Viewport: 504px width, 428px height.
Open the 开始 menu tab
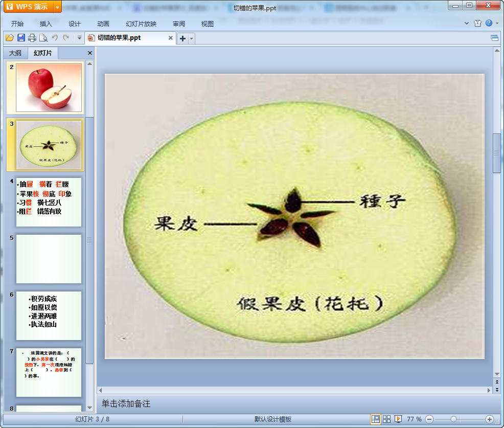(17, 24)
